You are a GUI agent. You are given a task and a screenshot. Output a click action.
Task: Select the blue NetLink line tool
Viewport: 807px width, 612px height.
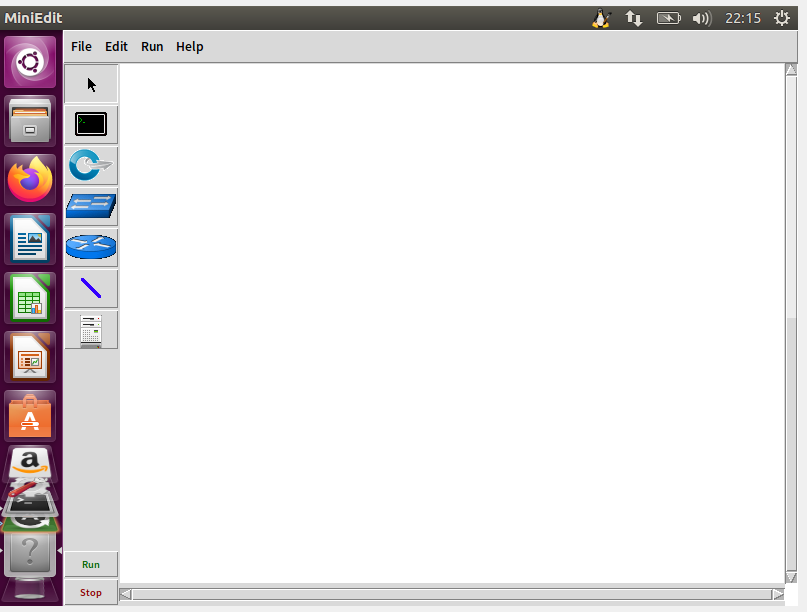(91, 288)
